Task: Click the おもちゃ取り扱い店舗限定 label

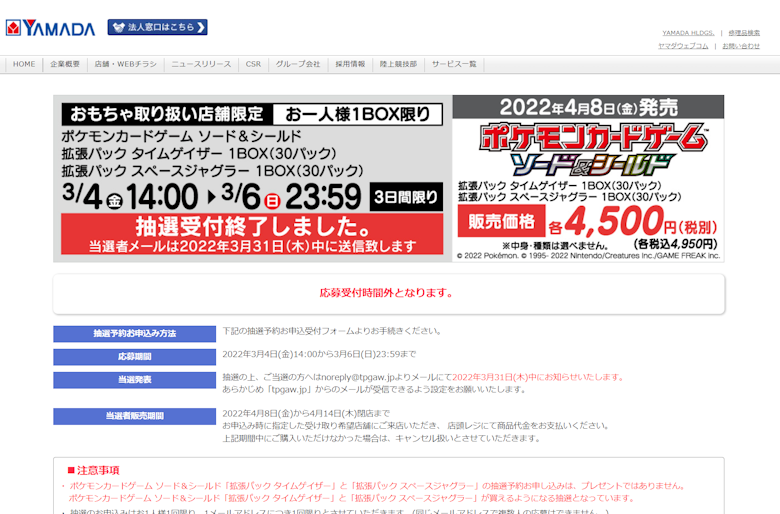Action: 167,114
